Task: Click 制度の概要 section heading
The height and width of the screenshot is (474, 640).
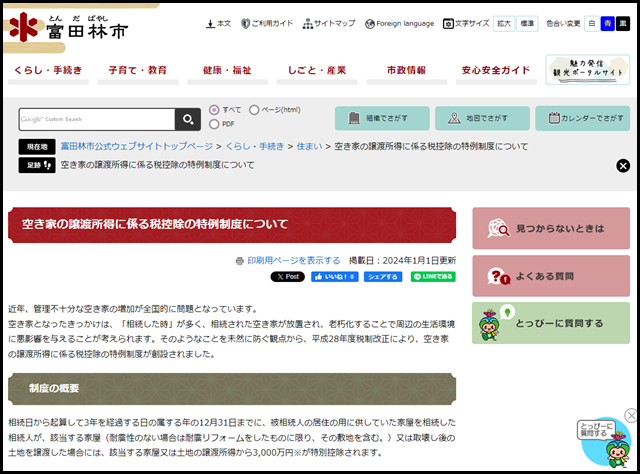Action: click(x=54, y=388)
